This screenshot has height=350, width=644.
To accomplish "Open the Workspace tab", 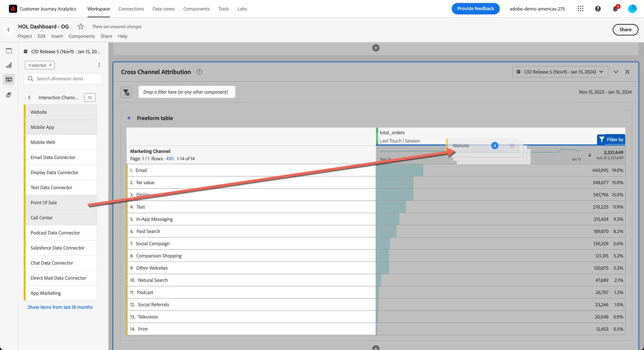I will 98,9.
